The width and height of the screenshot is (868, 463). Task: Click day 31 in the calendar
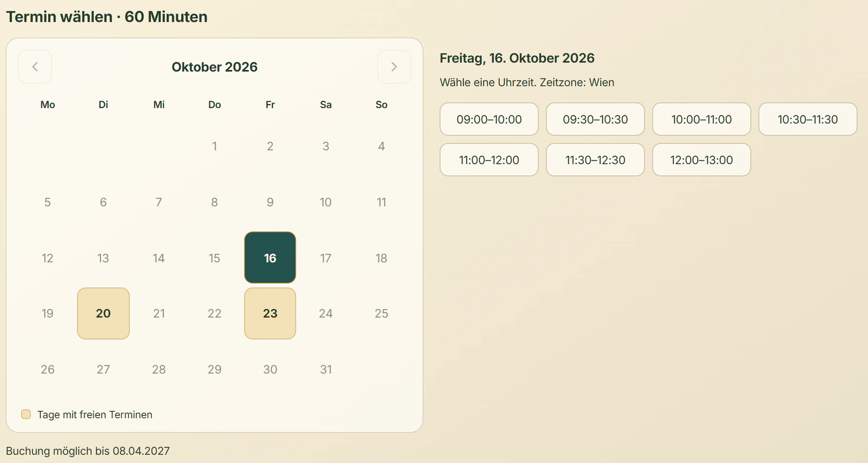coord(325,369)
